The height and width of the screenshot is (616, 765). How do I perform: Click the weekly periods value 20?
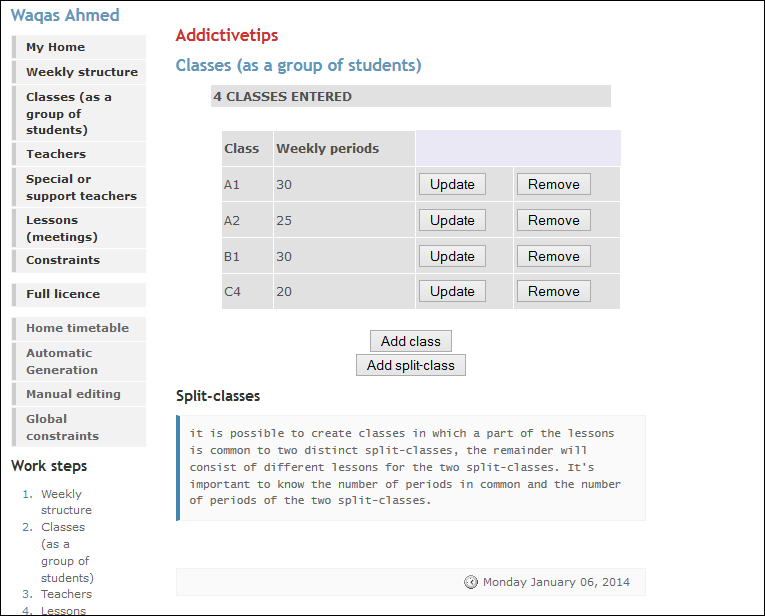284,292
